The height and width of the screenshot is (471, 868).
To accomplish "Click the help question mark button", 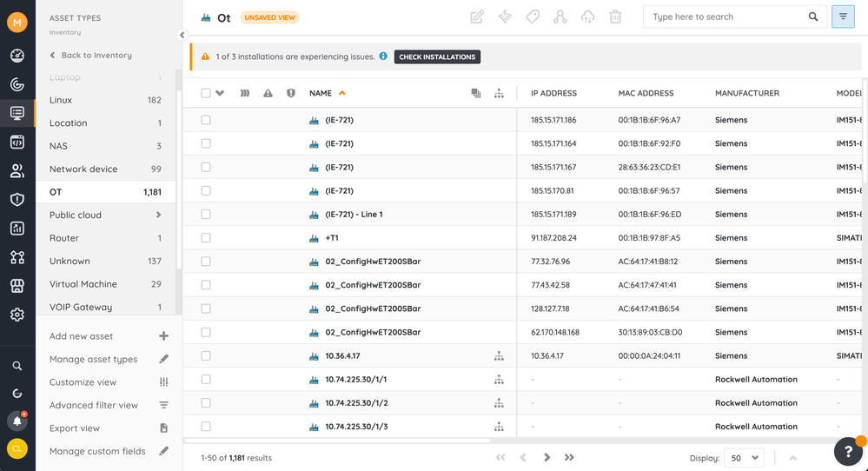I will point(848,451).
